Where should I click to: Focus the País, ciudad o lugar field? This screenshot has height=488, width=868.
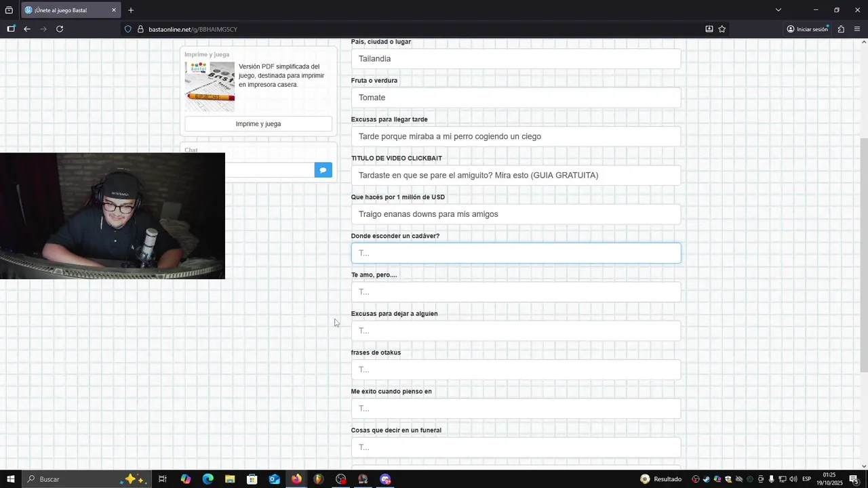pyautogui.click(x=516, y=59)
